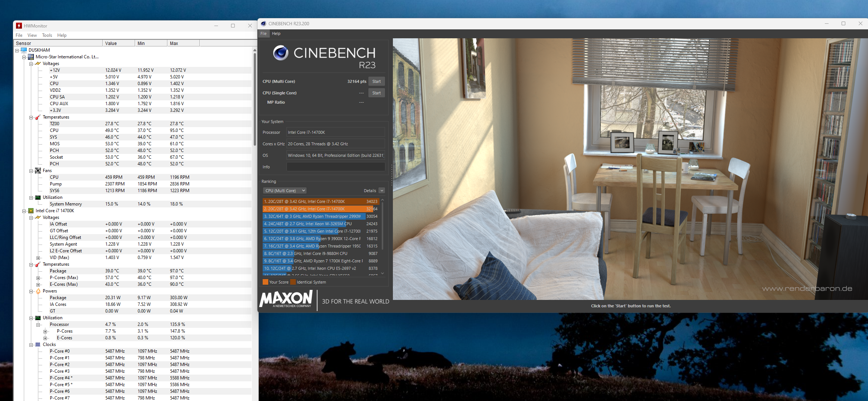Viewport: 868px width, 401px height.
Task: Click the Utilization icon under Micro-Star International
Action: pyautogui.click(x=38, y=197)
